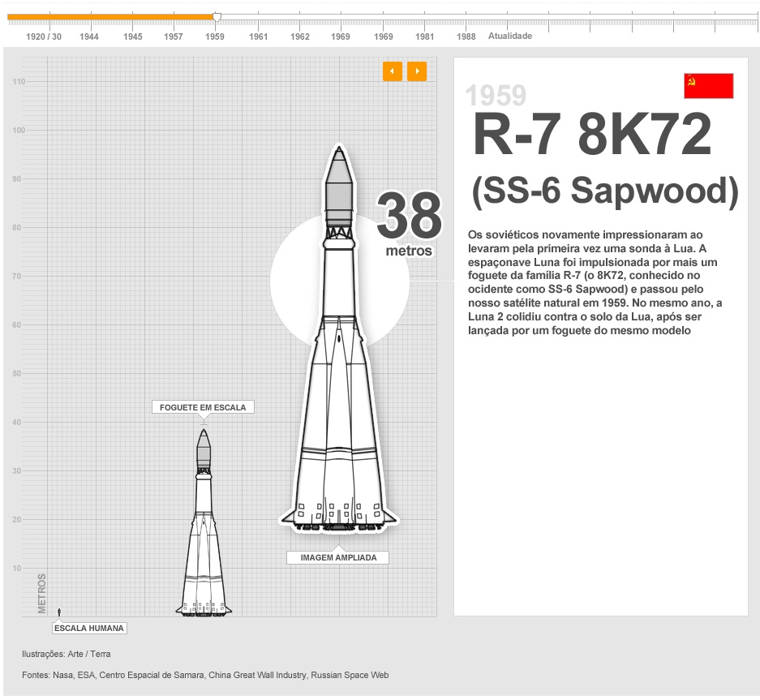Click the tiny human scale figure
This screenshot has width=760, height=700.
coord(59,611)
